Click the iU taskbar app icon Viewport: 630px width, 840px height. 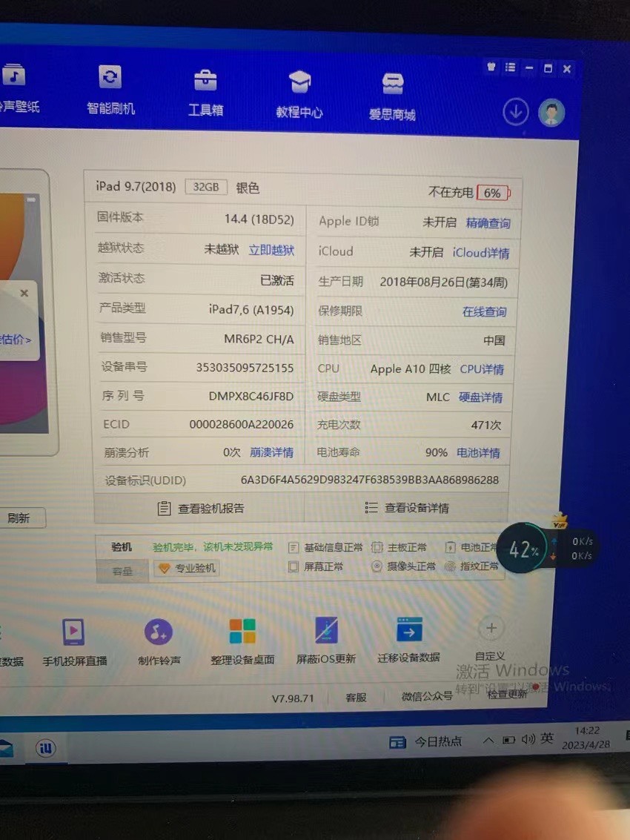pyautogui.click(x=46, y=748)
